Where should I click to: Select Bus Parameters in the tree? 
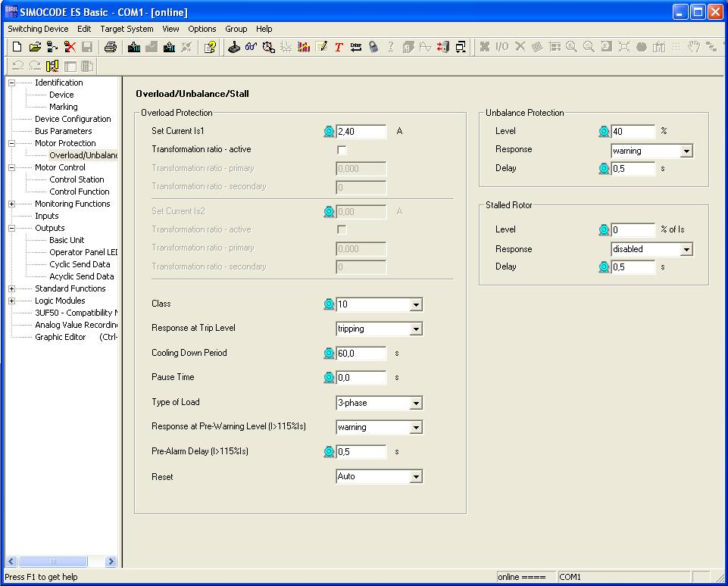point(63,131)
